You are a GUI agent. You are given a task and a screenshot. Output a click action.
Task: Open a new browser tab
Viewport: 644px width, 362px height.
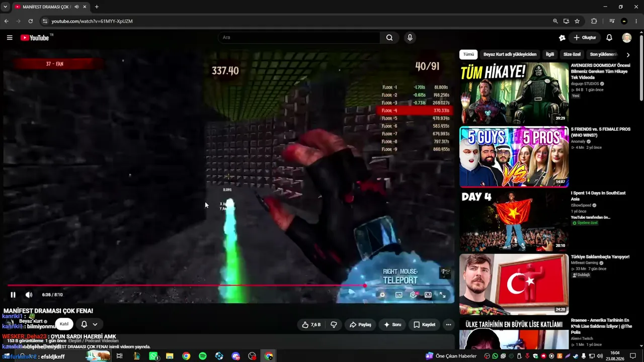[97, 7]
